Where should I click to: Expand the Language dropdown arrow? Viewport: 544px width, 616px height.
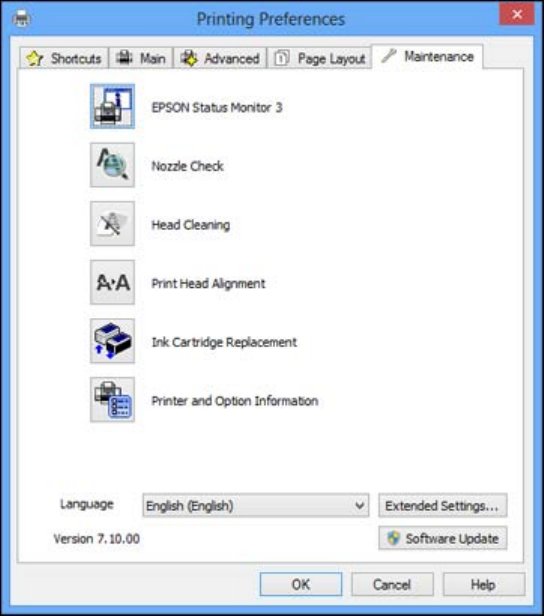click(359, 505)
